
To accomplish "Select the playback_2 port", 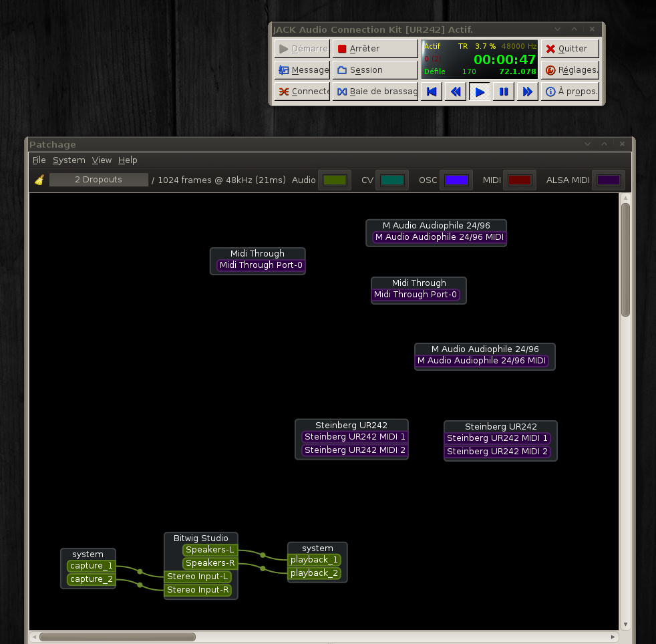I will pos(314,573).
